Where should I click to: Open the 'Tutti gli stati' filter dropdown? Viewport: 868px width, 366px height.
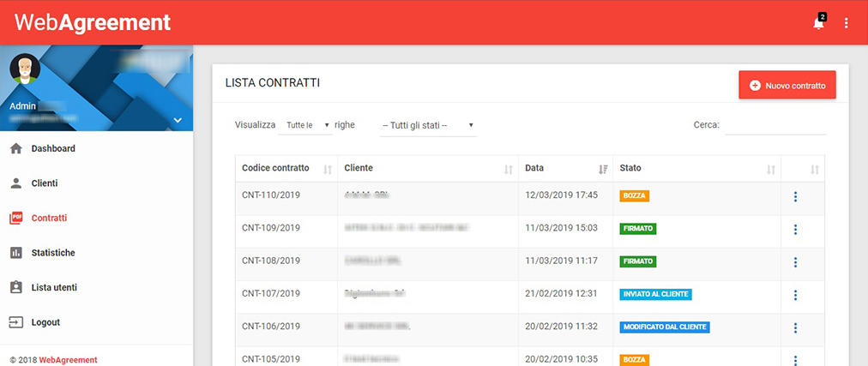[x=427, y=125]
